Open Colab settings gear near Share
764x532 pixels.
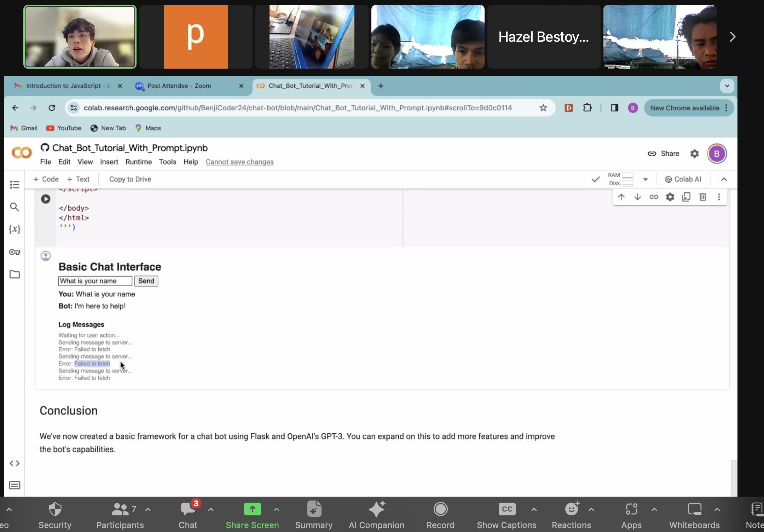tap(694, 154)
